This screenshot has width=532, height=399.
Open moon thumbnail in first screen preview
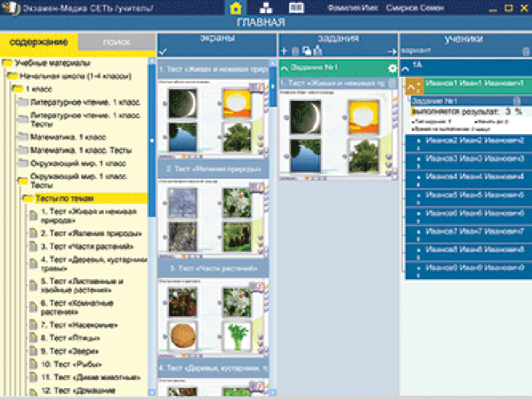183,103
